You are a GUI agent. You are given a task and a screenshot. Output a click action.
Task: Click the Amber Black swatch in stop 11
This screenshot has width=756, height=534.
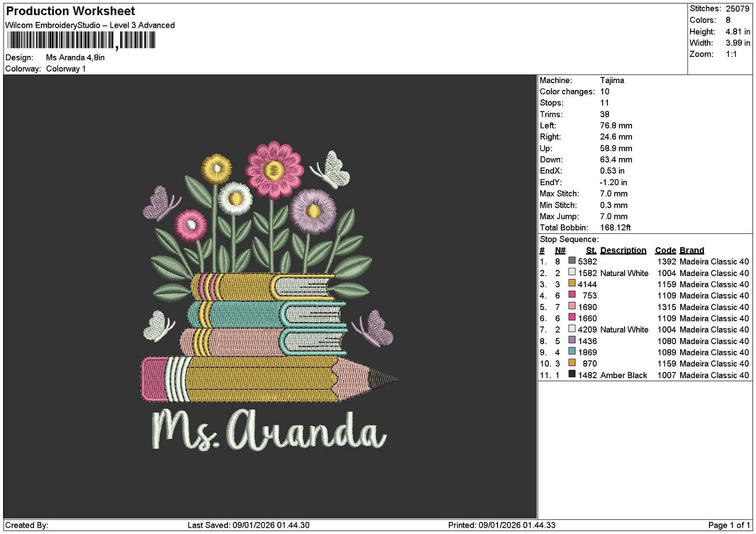coord(572,374)
